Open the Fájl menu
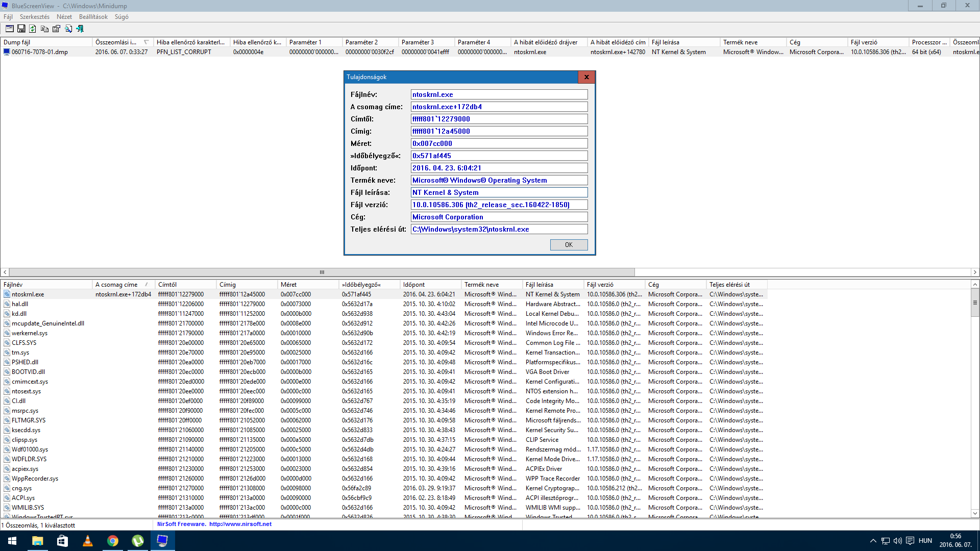The width and height of the screenshot is (980, 551). (8, 17)
